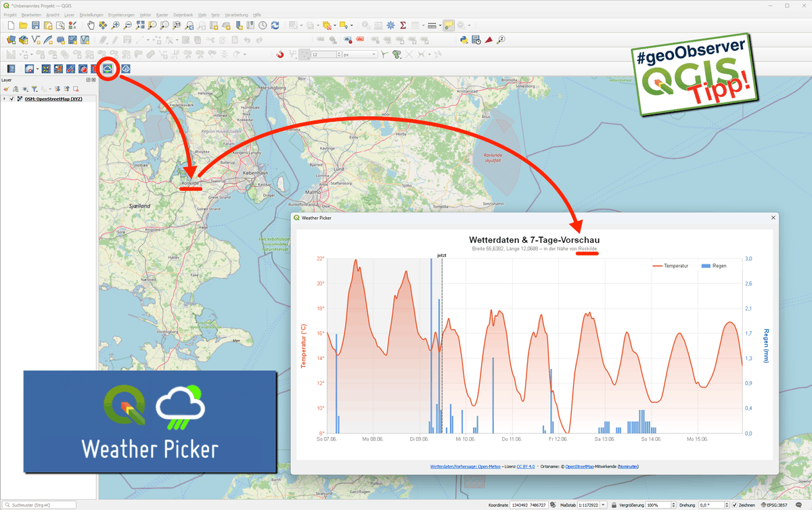Open layer filter funnel in Layers panel
The image size is (812, 510).
(x=35, y=89)
